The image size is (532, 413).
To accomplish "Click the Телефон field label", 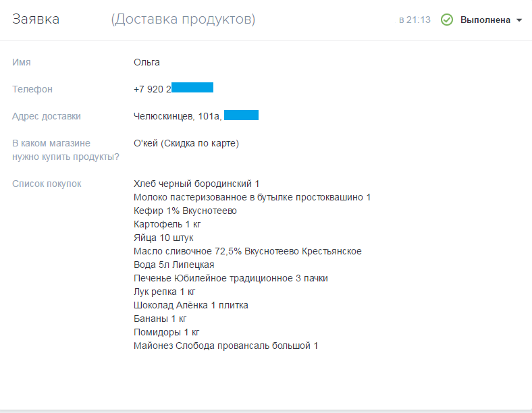I will [x=32, y=89].
